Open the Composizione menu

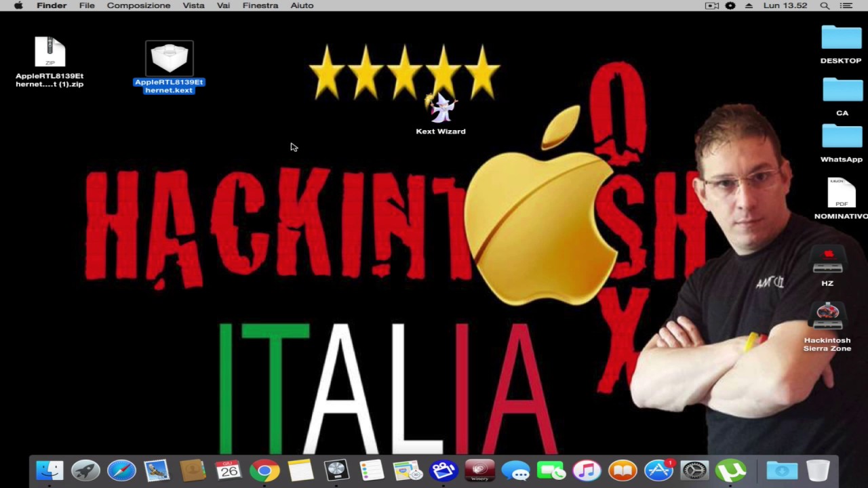138,5
